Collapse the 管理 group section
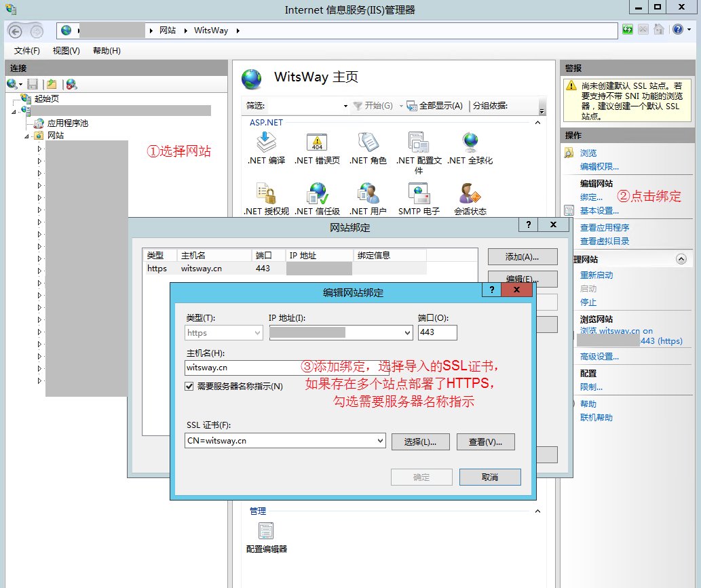The image size is (701, 588). 538,511
